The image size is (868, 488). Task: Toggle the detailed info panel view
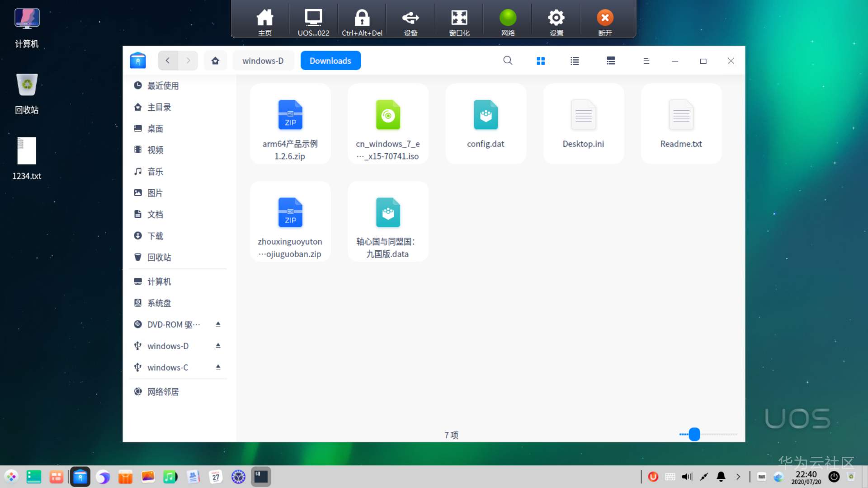tap(610, 61)
